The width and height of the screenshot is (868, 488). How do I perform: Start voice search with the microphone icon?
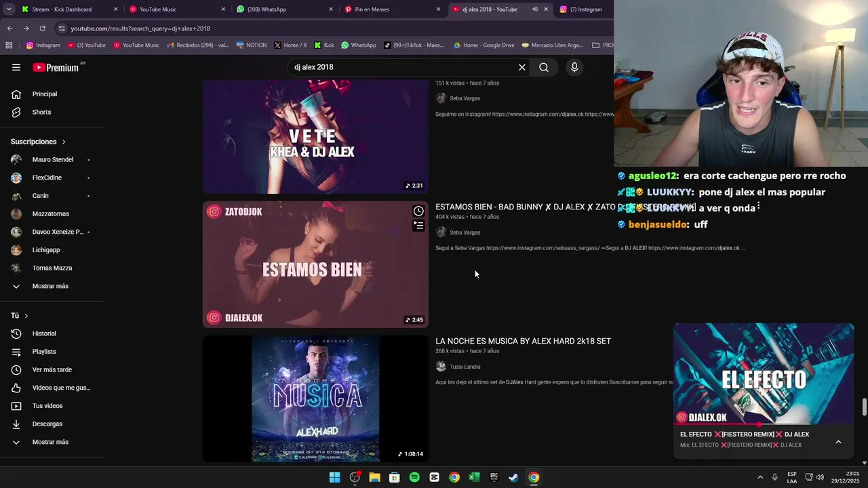click(574, 67)
